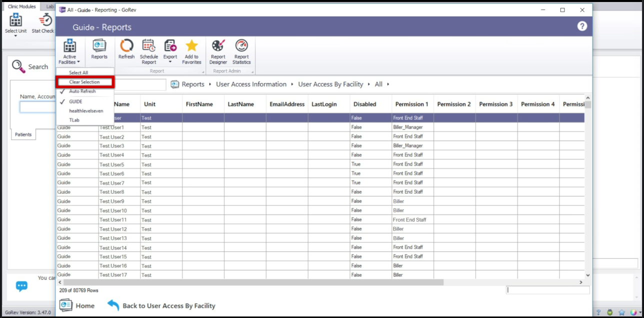Toggle the Auto Refresh option
Viewport: 644px width, 318px height.
coord(85,92)
